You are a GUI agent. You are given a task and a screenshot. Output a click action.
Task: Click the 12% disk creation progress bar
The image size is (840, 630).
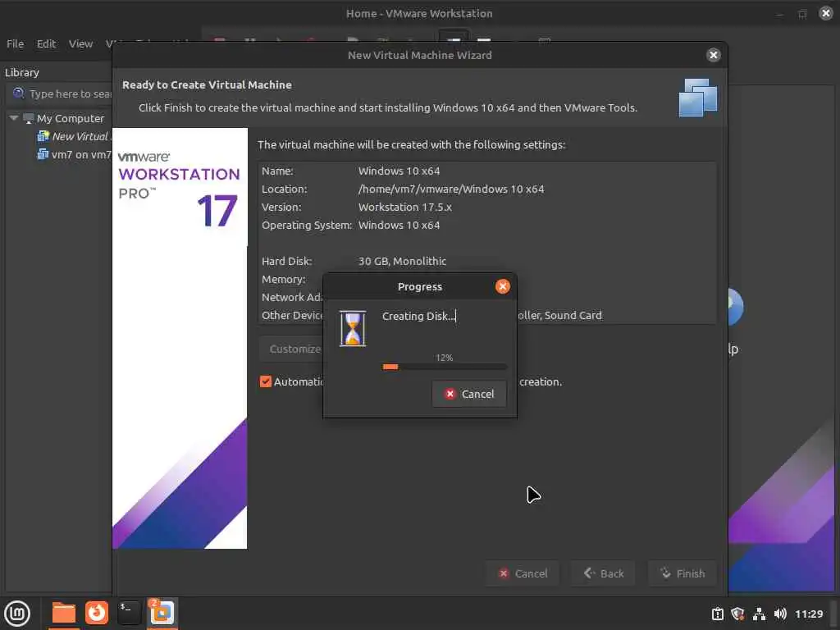[444, 367]
